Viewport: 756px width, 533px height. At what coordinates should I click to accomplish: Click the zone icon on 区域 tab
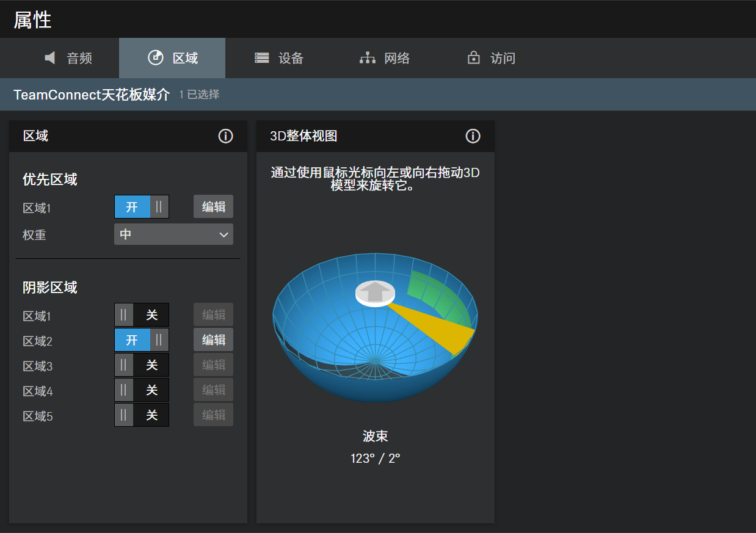tap(156, 57)
